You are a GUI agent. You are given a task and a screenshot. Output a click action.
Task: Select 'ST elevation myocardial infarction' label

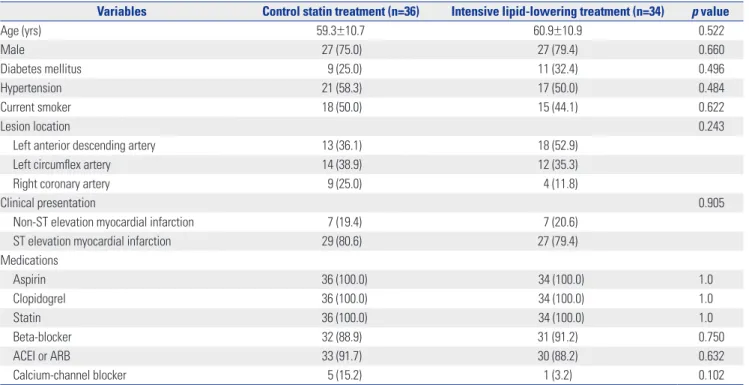click(92, 241)
